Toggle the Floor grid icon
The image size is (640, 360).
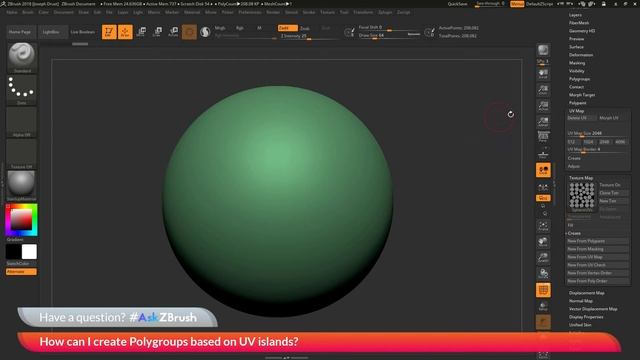pyautogui.click(x=543, y=154)
